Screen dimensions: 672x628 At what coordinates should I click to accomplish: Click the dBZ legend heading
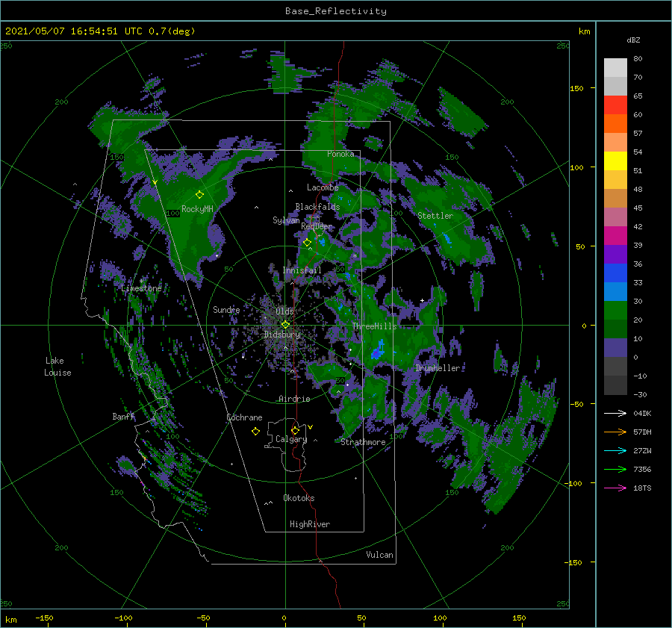click(633, 40)
